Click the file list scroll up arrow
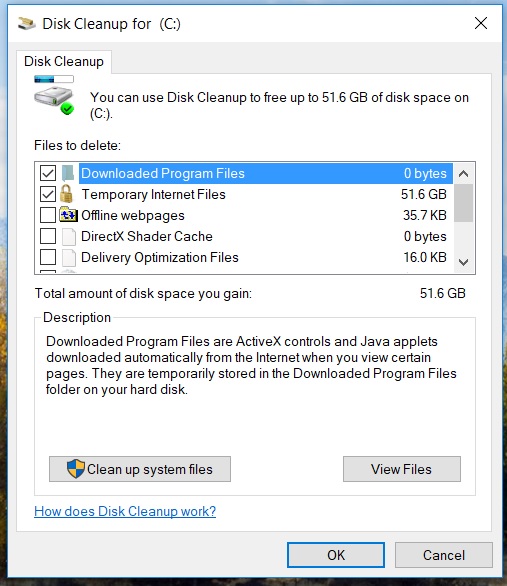 coord(464,173)
